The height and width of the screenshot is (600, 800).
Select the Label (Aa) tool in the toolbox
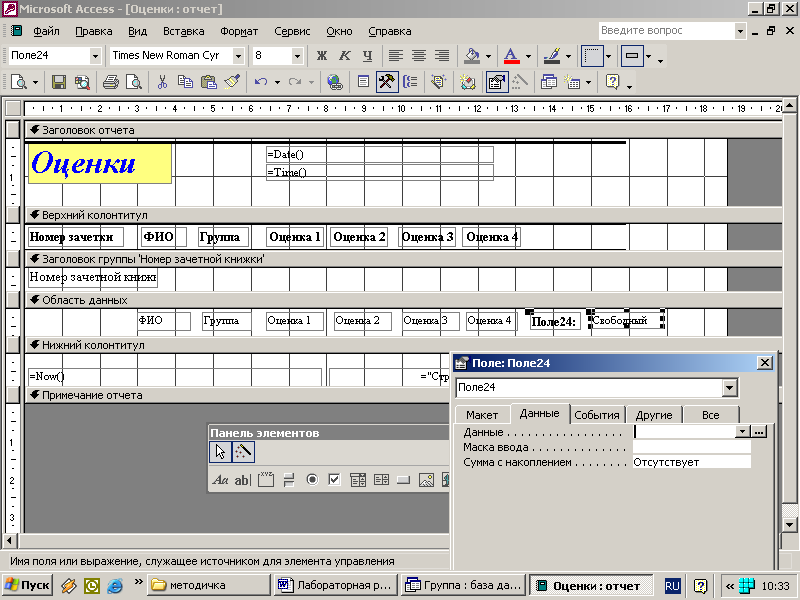pos(220,480)
